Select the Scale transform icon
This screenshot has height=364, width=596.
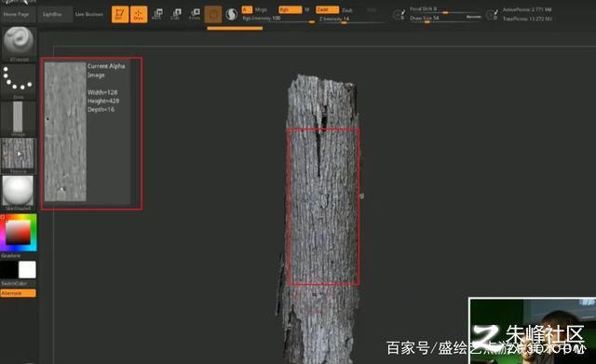coord(176,15)
